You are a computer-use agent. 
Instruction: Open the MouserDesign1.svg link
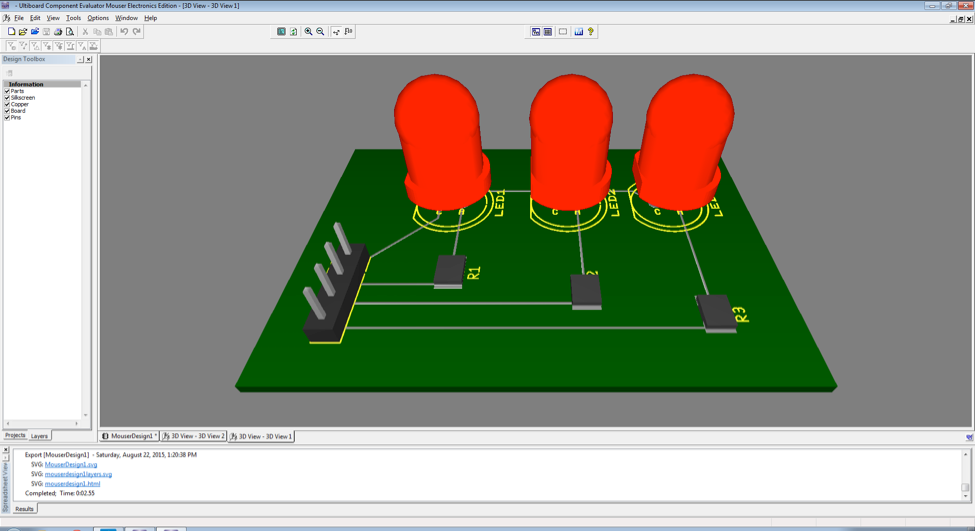click(71, 465)
